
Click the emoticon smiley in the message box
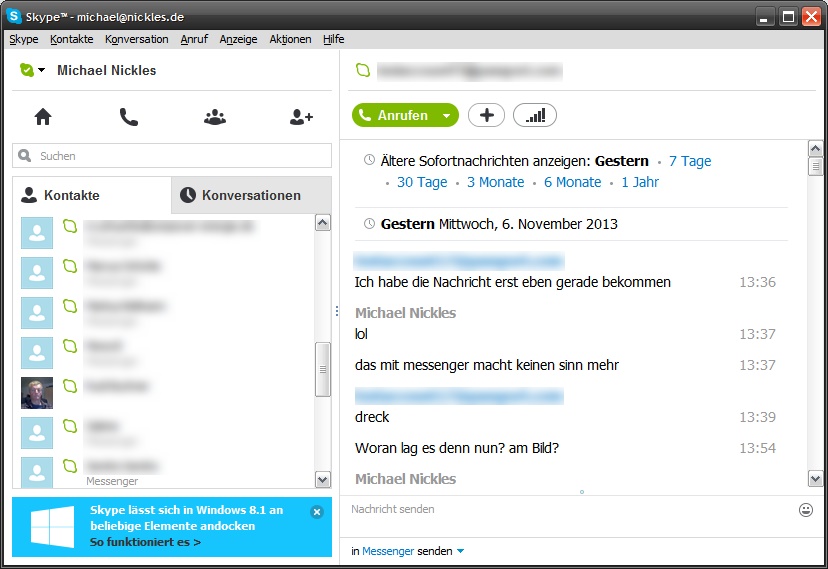pyautogui.click(x=806, y=510)
